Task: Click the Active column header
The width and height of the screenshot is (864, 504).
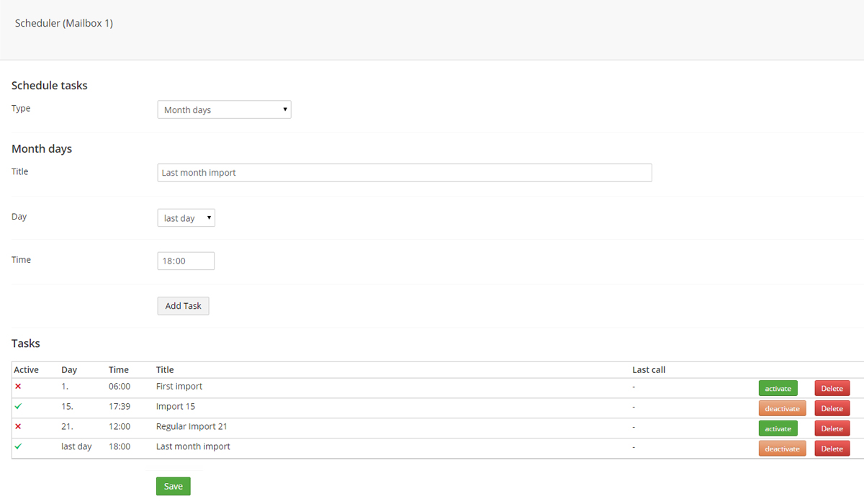Action: pyautogui.click(x=27, y=370)
